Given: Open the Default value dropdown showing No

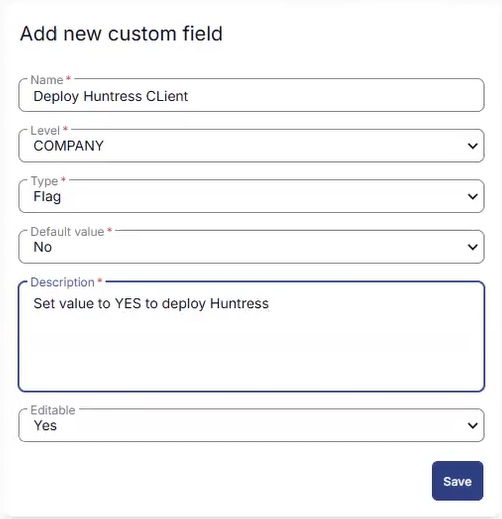Looking at the screenshot, I should coord(251,247).
